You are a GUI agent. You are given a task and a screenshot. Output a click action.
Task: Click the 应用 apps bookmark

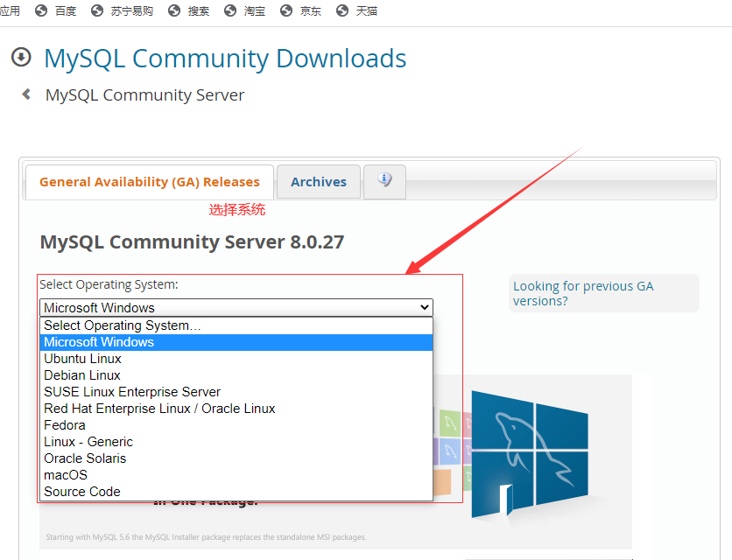(x=10, y=10)
